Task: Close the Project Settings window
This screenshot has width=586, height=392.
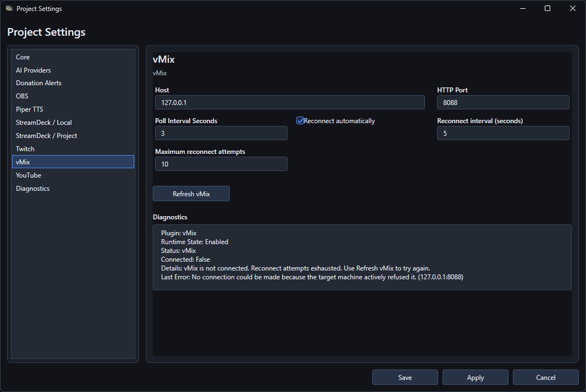Action: (x=573, y=8)
